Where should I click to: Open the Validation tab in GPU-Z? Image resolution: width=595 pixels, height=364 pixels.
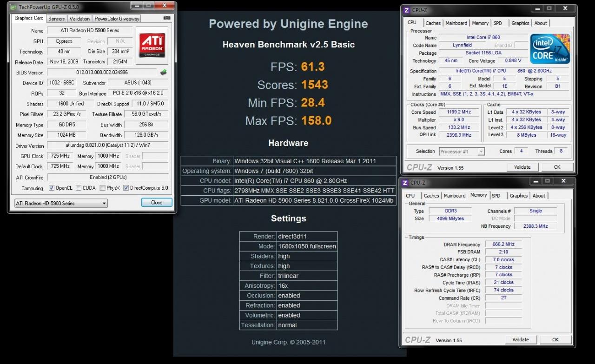coord(79,19)
